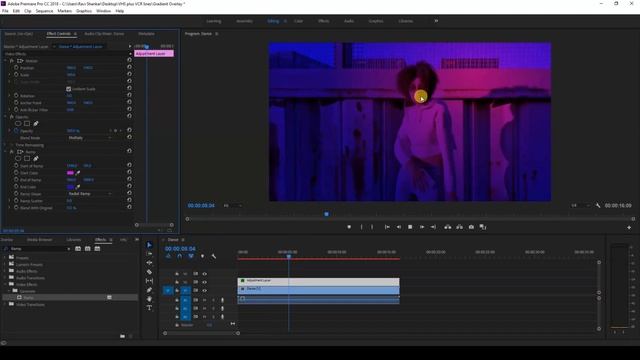Select the Pen tool in tools panel
Image resolution: width=640 pixels, height=360 pixels.
(x=149, y=290)
